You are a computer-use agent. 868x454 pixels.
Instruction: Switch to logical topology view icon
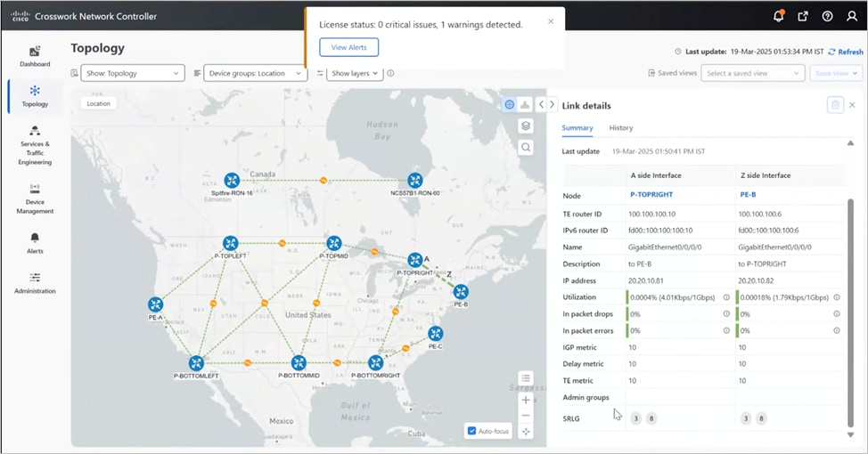click(x=525, y=104)
